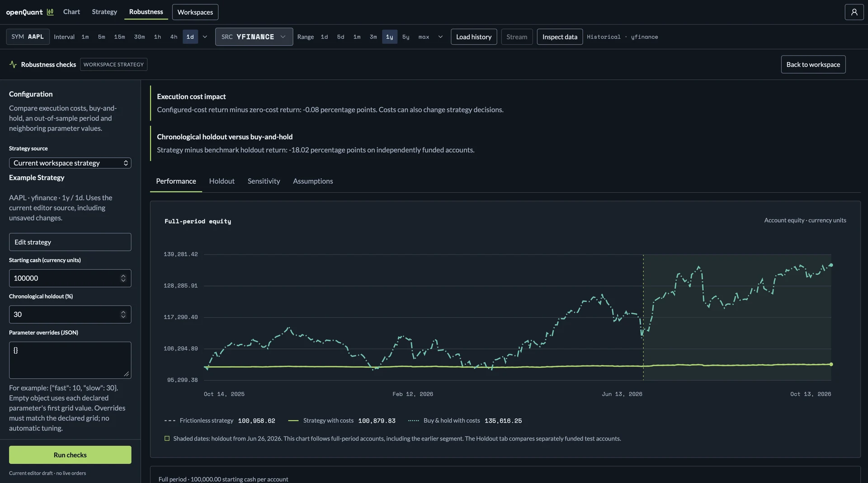Click the Frictionless strategy legend entry
868x483 pixels.
(x=220, y=421)
